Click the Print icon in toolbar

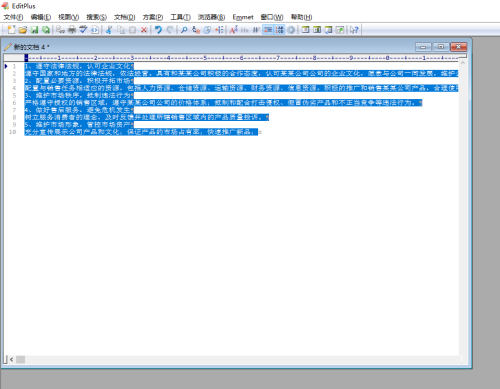[72, 30]
